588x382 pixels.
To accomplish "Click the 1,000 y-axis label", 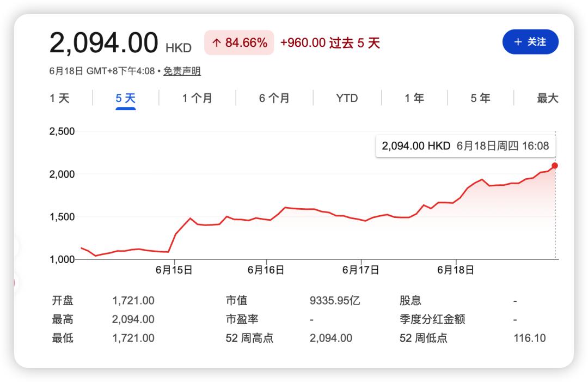I will 62,259.
